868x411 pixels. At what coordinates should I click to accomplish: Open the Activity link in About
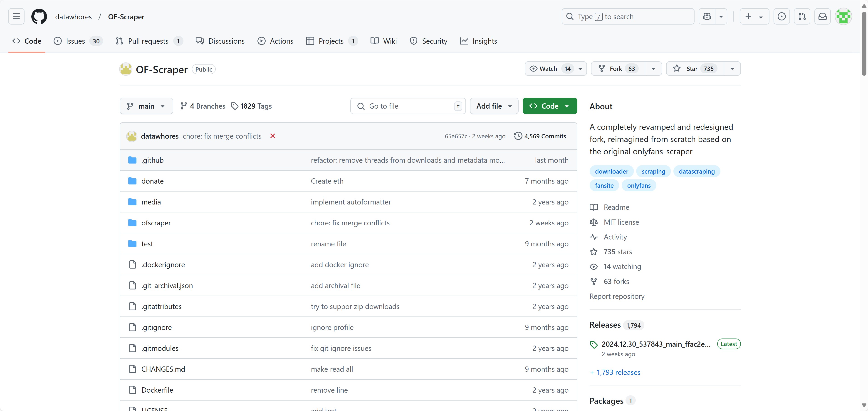coord(615,237)
